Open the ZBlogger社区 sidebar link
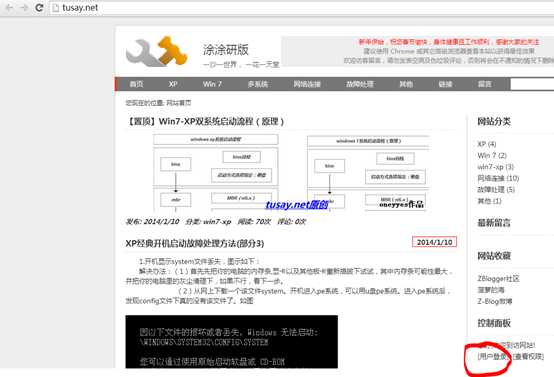 (498, 278)
